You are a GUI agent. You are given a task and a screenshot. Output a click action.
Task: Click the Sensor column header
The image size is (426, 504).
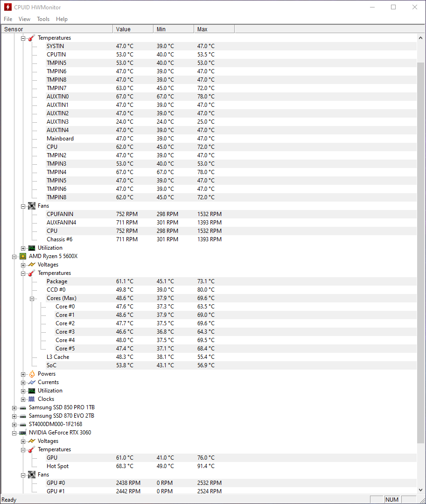click(x=57, y=29)
